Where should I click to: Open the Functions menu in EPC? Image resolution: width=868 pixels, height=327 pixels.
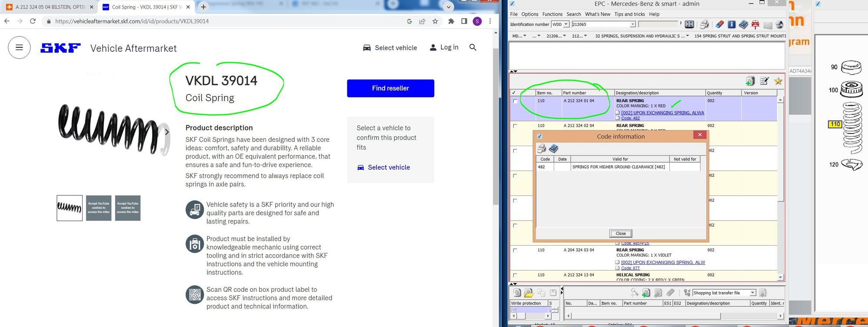[x=552, y=14]
